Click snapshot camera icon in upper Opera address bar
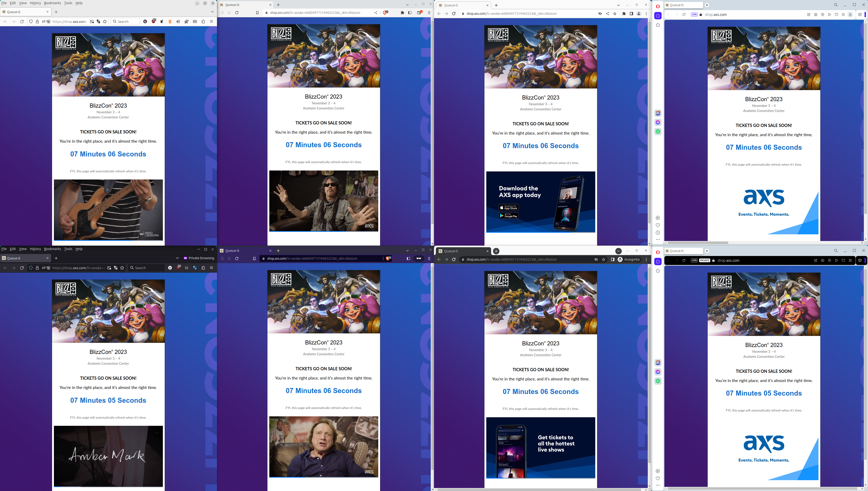Screen dimensions: 868x491 click(x=815, y=15)
